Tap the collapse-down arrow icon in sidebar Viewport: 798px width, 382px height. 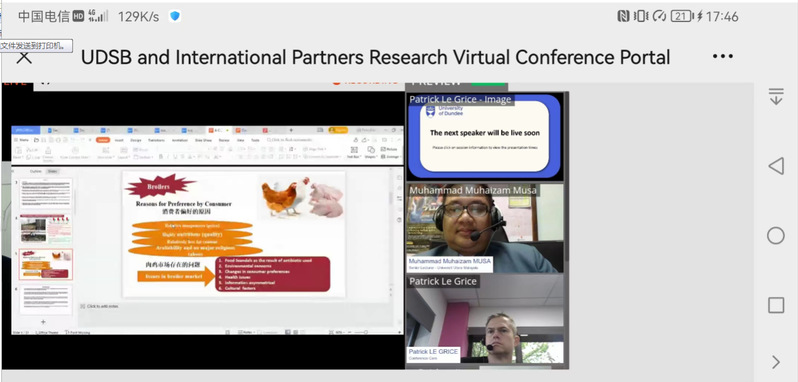(x=776, y=97)
